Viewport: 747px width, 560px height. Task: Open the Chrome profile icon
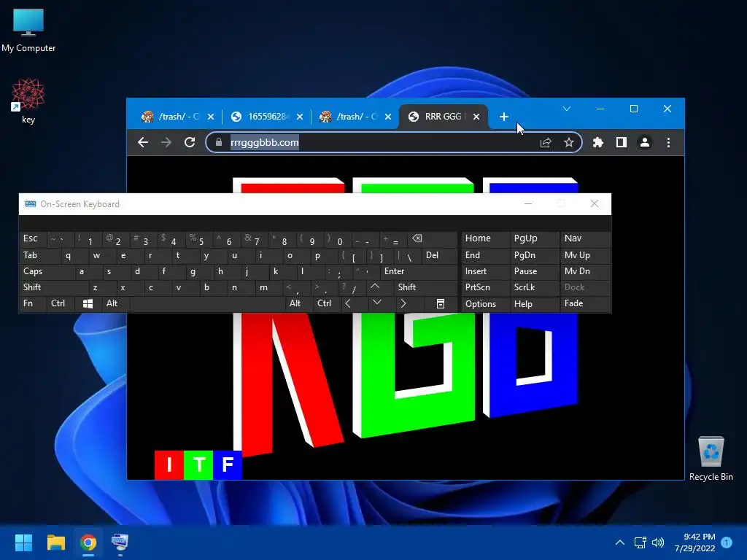645,142
